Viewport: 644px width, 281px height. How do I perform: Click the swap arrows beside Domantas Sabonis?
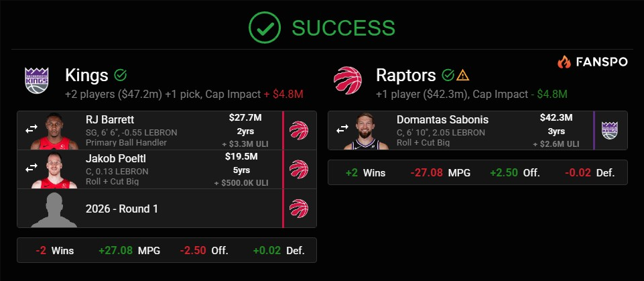(342, 130)
